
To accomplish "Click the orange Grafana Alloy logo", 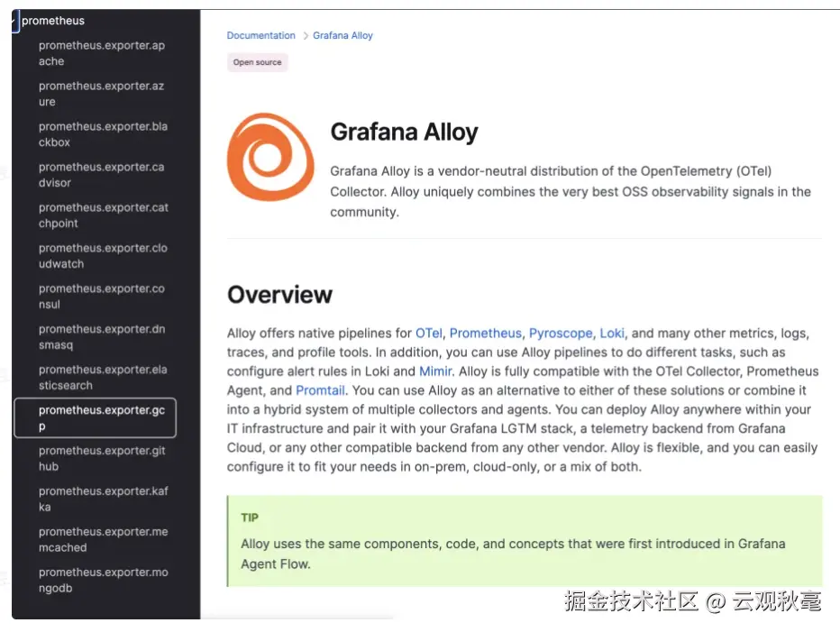I will point(270,157).
